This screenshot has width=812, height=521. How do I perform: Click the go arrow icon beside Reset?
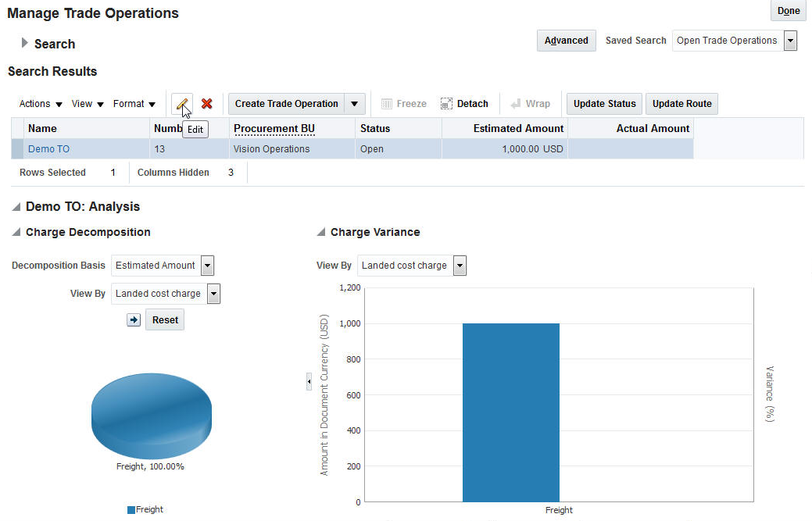[x=134, y=319]
